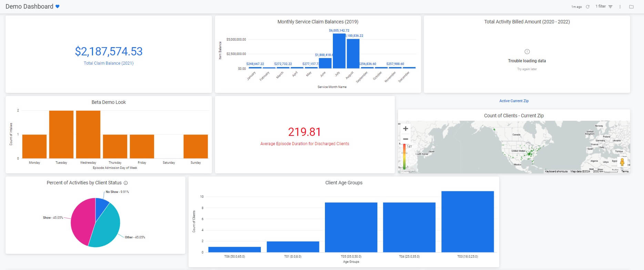Open the folder icon in the header
This screenshot has width=644, height=270.
click(x=631, y=7)
